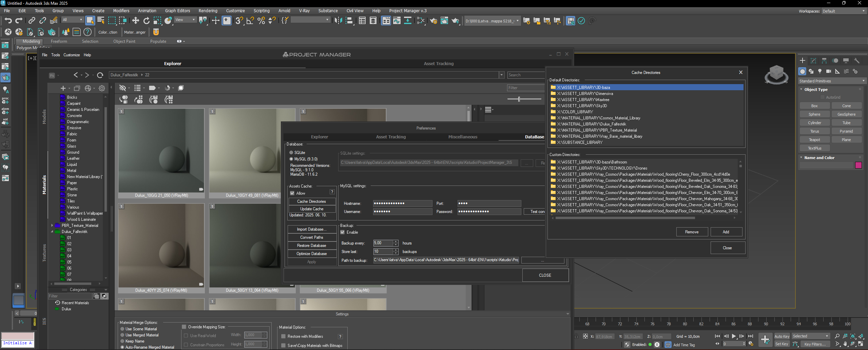This screenshot has width=868, height=350.
Task: Click the Update Cache button
Action: 312,209
